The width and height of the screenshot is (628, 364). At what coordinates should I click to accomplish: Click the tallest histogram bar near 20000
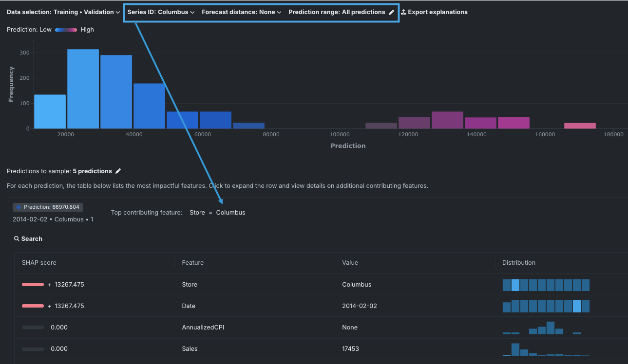pyautogui.click(x=83, y=89)
